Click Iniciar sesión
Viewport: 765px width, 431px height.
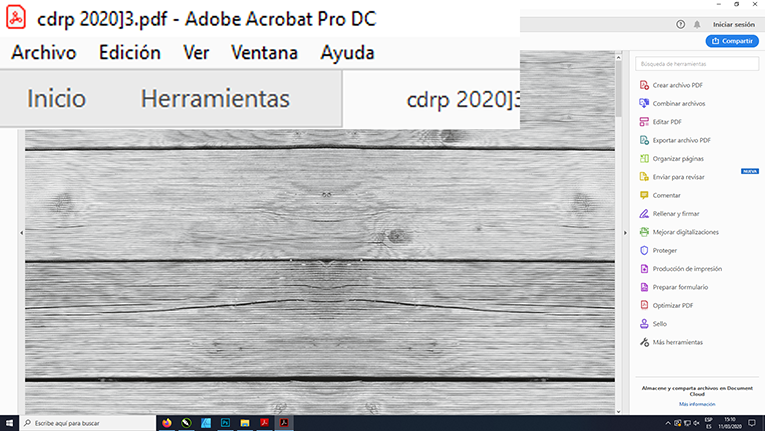pyautogui.click(x=733, y=24)
